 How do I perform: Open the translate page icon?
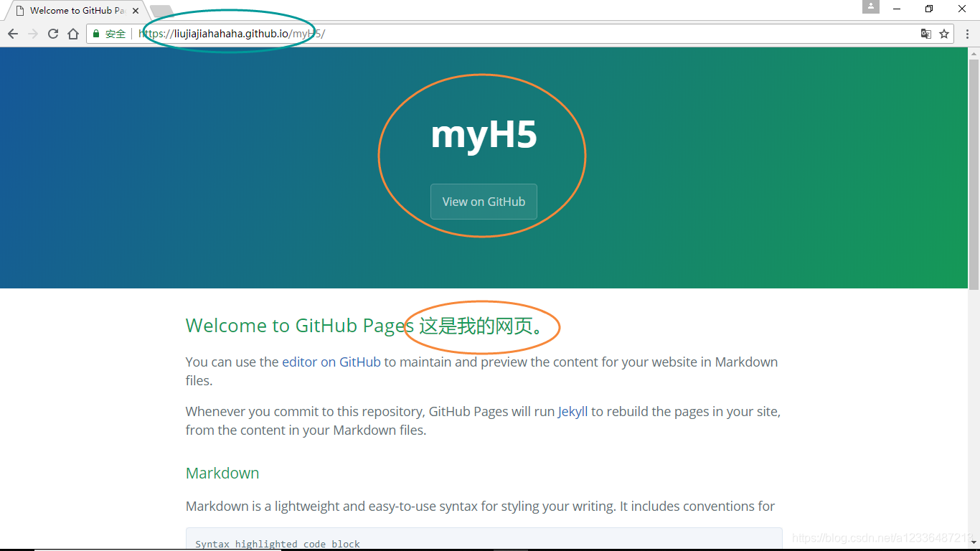[x=926, y=34]
